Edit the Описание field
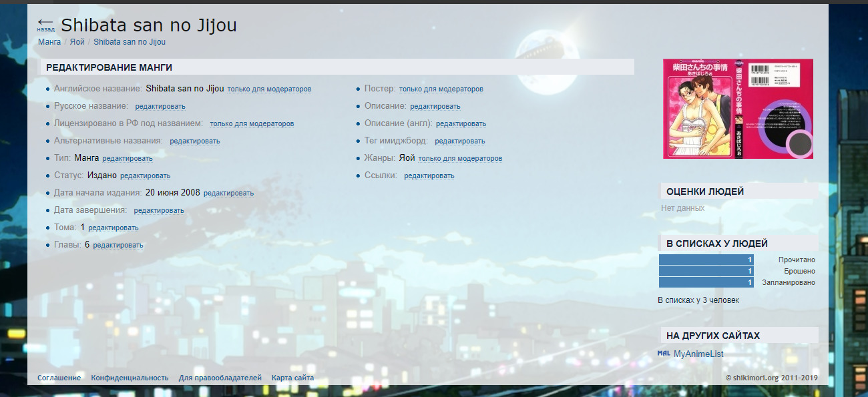868x397 pixels. point(435,107)
